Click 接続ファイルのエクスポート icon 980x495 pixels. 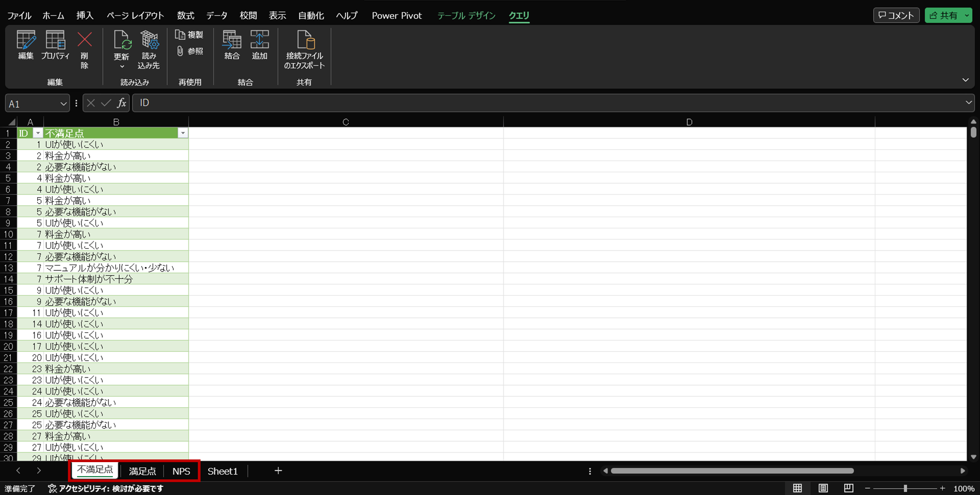pyautogui.click(x=305, y=50)
